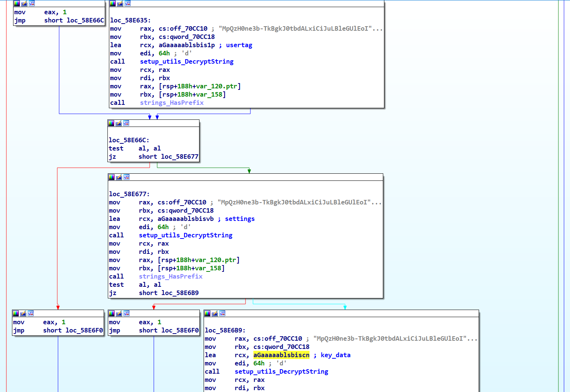Click aGaaaaablsbis1p operand with usertag comment
570x392 pixels.
(187, 45)
